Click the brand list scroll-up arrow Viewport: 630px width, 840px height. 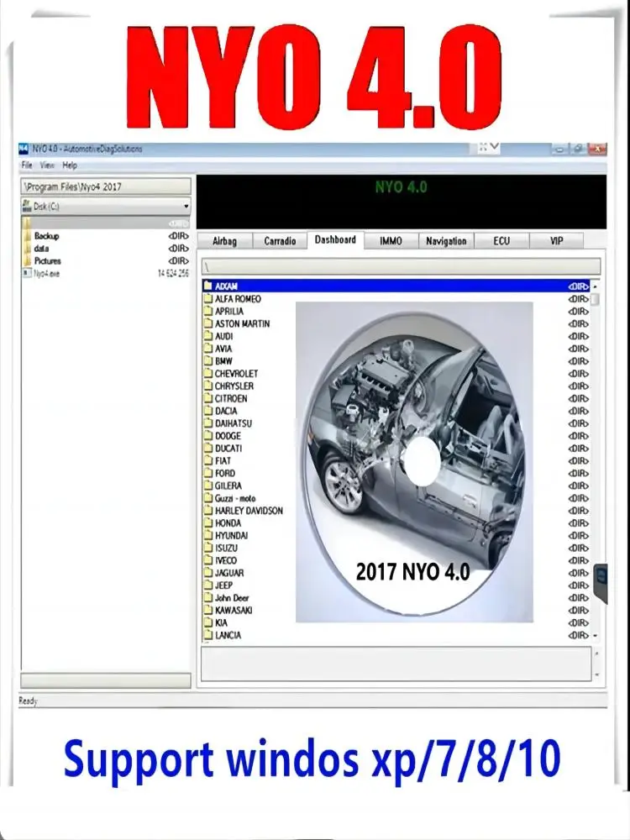[x=596, y=286]
